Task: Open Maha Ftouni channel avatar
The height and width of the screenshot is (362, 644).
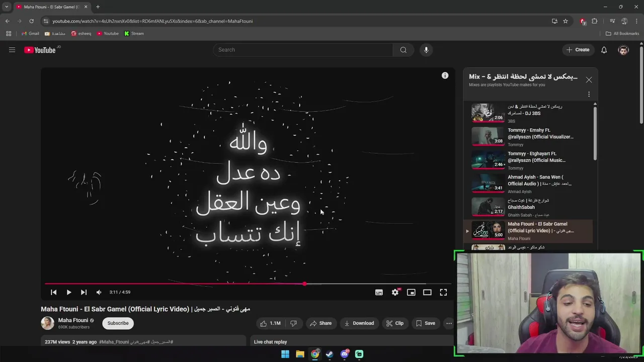Action: pyautogui.click(x=47, y=323)
